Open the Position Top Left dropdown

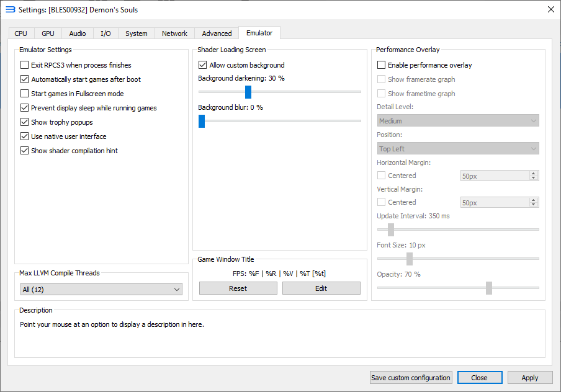coord(458,149)
